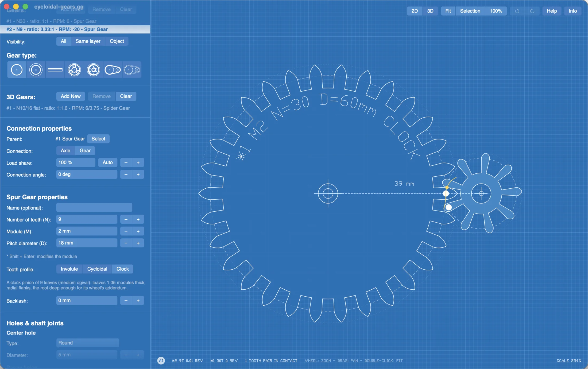Open center hole Type dropdown
This screenshot has height=369, width=588.
click(88, 343)
